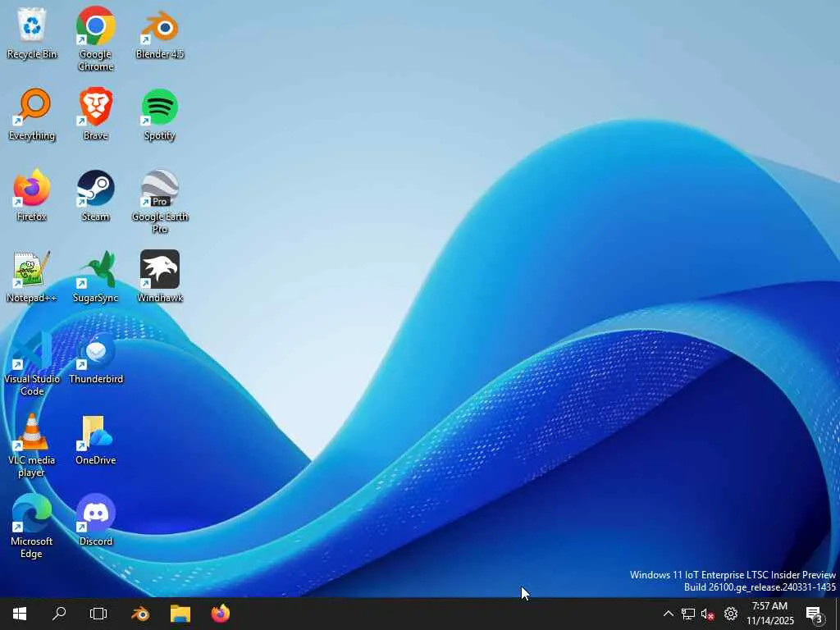Open the Windows Start menu

(20, 614)
